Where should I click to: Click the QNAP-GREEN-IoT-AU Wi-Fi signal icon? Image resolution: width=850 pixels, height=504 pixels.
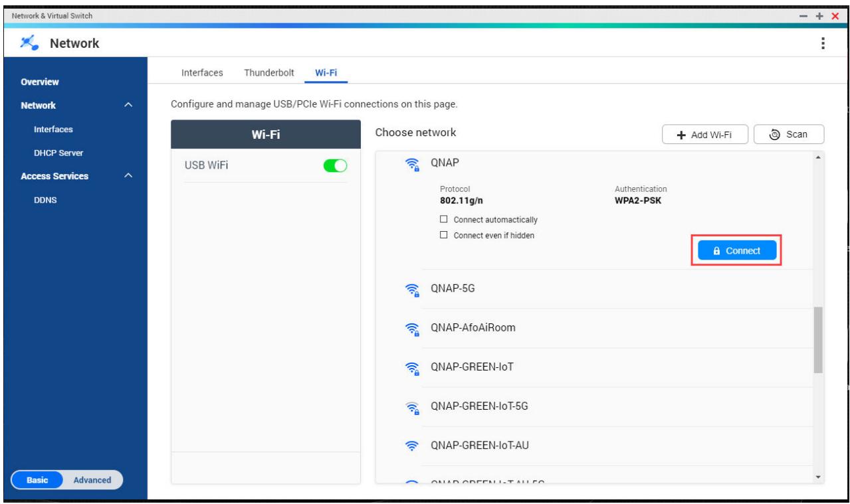[x=413, y=446]
